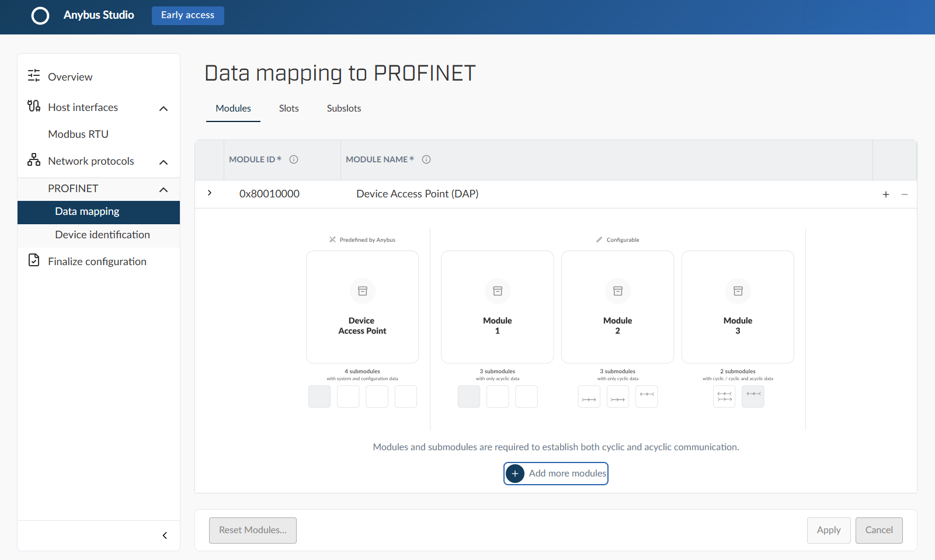Click the Host interfaces cable icon
The height and width of the screenshot is (560, 935).
(x=34, y=106)
